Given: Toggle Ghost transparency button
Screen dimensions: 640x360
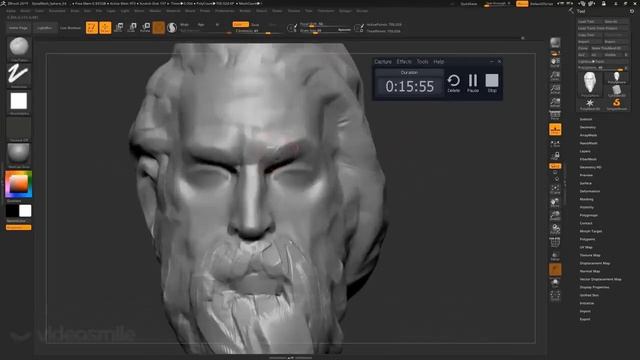Looking at the screenshot, I should click(555, 269).
